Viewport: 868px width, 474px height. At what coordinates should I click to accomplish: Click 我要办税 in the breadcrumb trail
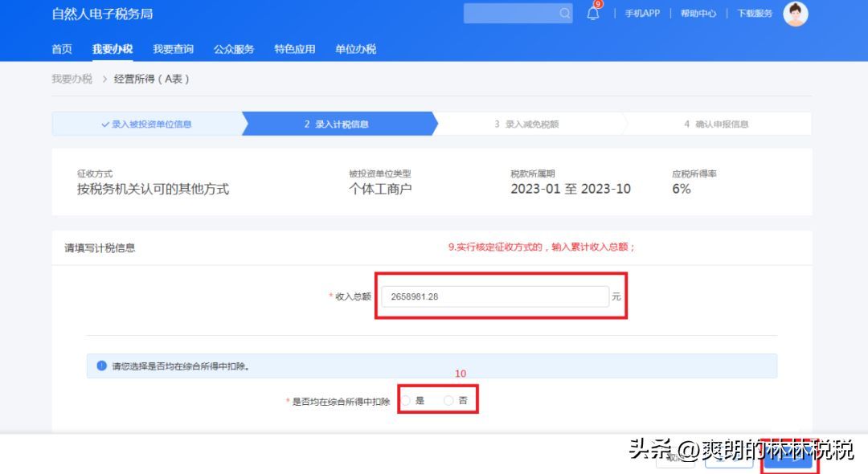point(72,79)
